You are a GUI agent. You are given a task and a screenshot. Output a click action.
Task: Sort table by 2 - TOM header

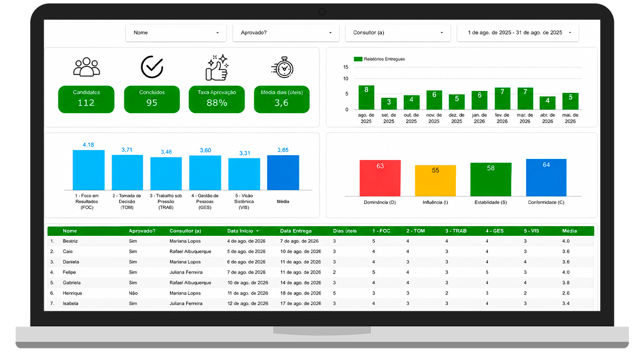pyautogui.click(x=416, y=231)
